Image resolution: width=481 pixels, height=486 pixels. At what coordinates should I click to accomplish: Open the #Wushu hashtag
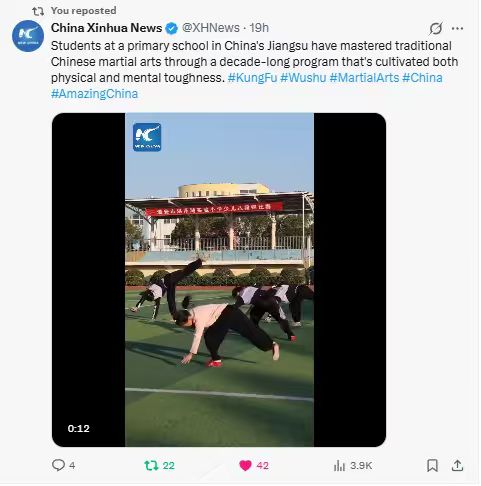pos(303,78)
